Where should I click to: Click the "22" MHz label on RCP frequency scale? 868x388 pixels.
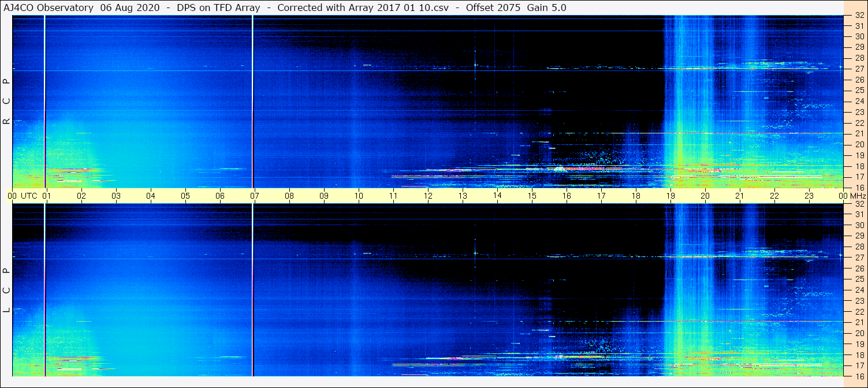859,123
